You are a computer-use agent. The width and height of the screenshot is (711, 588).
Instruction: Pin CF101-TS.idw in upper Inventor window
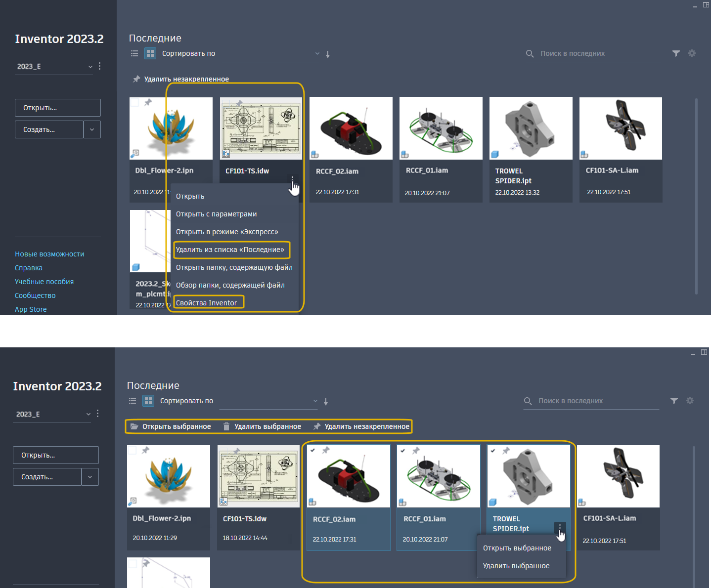tap(239, 103)
